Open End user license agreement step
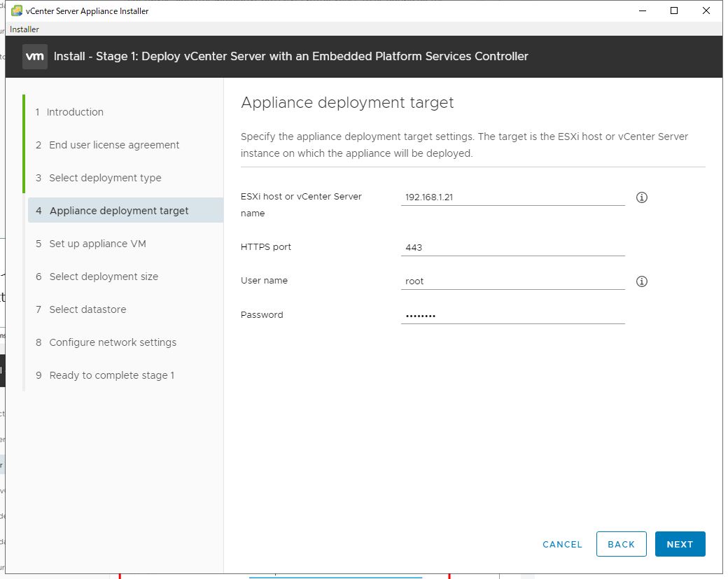Screen dimensions: 728x579 tap(114, 145)
